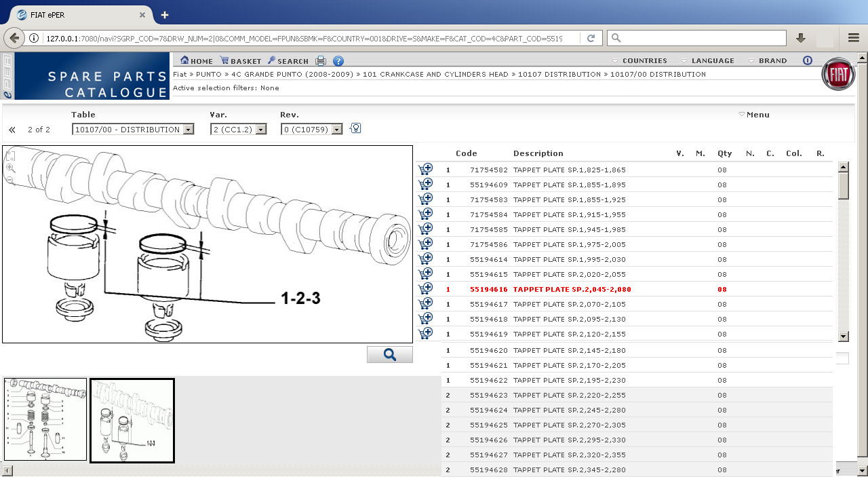The height and width of the screenshot is (477, 868).
Task: Click PUNTO breadcrumb link
Action: click(x=208, y=75)
